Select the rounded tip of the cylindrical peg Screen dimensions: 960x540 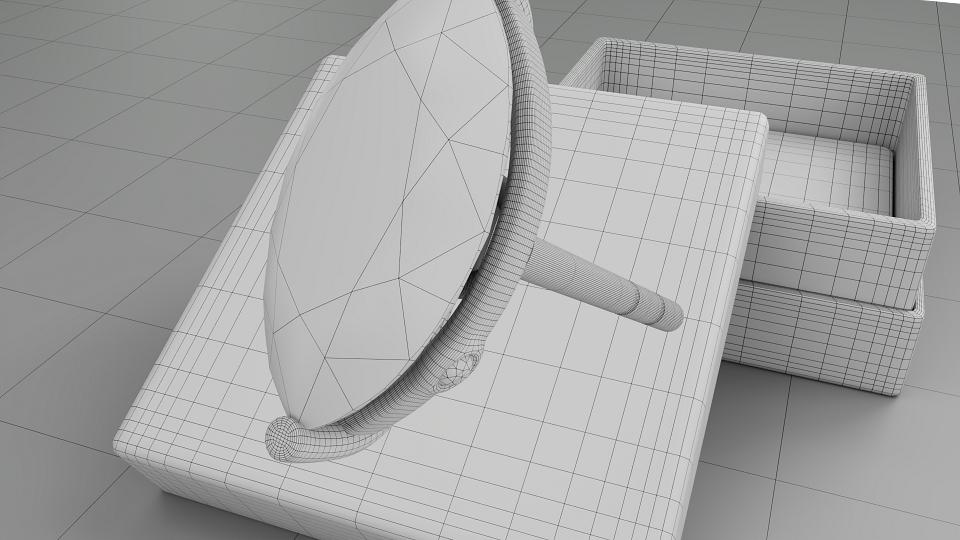670,316
